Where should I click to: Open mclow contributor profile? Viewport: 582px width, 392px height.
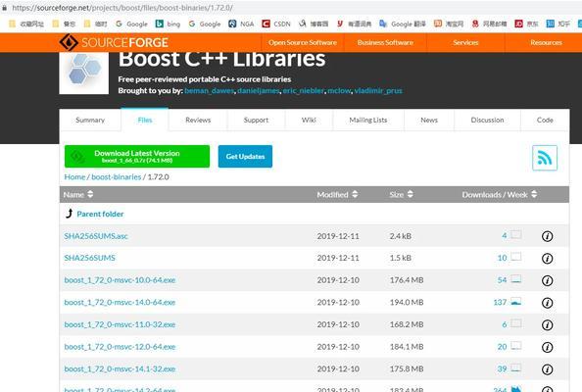click(339, 90)
